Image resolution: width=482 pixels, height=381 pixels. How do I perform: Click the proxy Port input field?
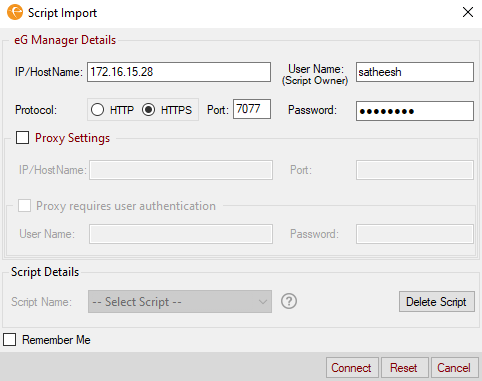pyautogui.click(x=415, y=170)
